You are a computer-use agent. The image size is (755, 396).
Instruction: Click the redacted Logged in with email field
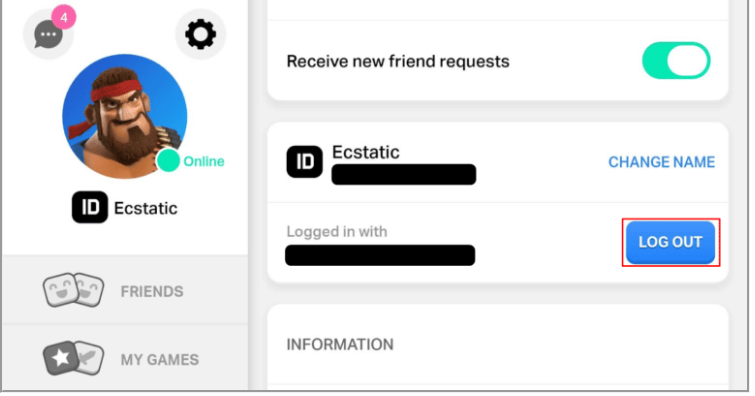pos(380,255)
